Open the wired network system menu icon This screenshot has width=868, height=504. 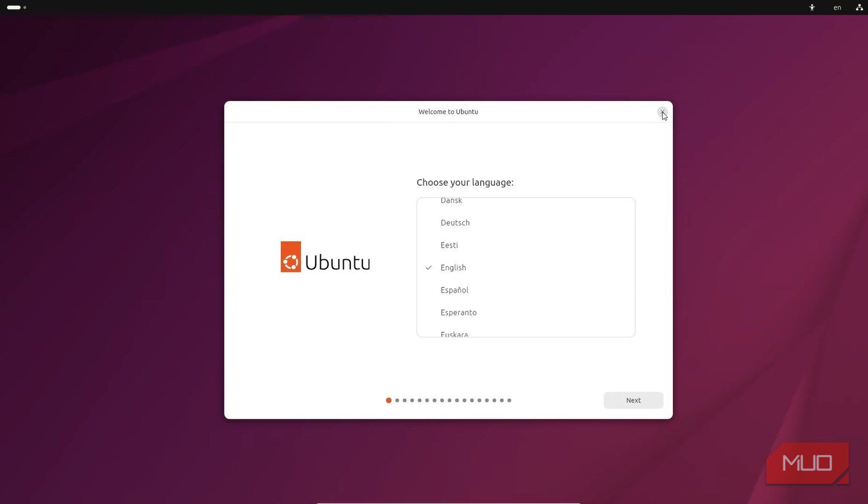tap(859, 7)
